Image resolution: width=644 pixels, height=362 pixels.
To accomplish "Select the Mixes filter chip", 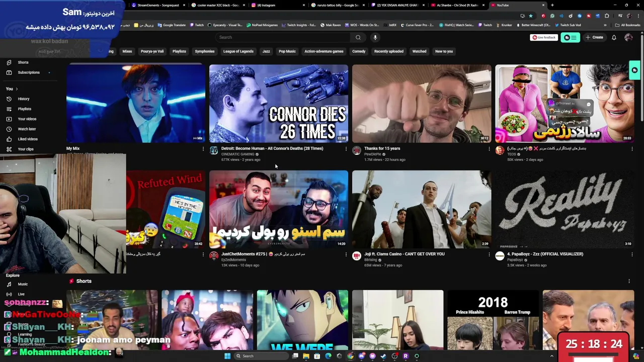I will (x=127, y=51).
